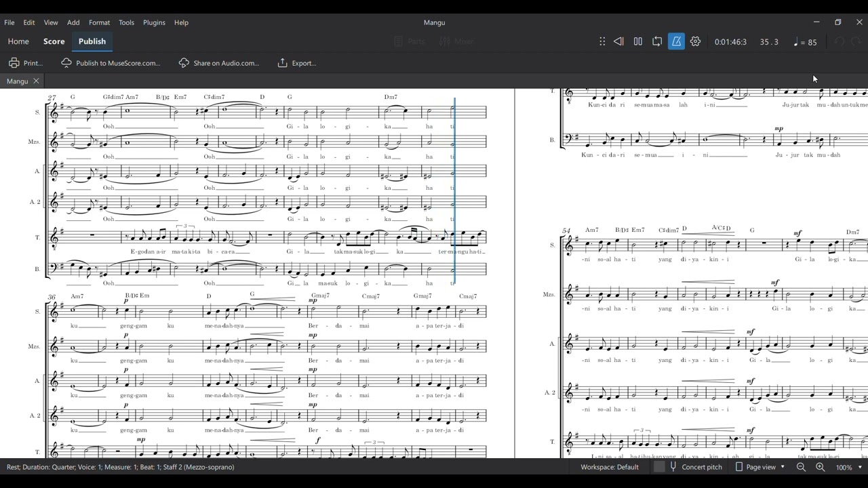The height and width of the screenshot is (488, 868).
Task: Click the G#dim7 chord symbol at measure 27
Action: click(x=113, y=97)
